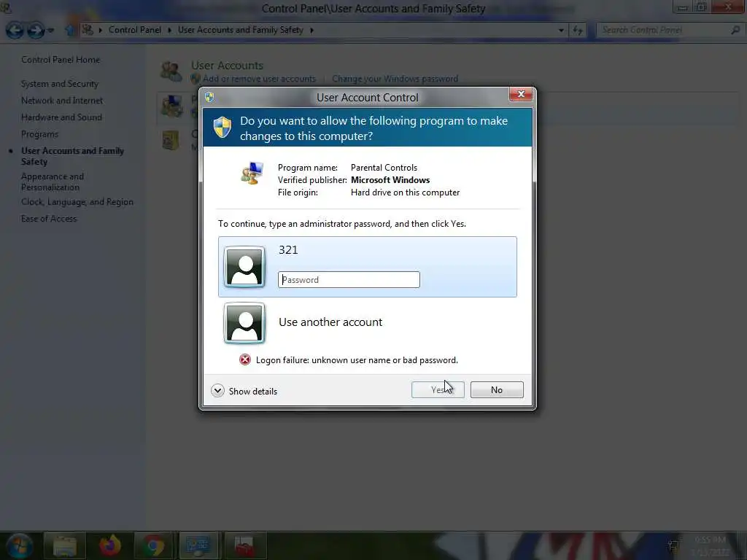
Task: Open System and Security category
Action: point(60,84)
